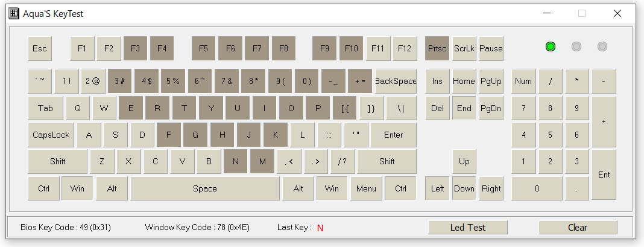Click the ScrLk key
This screenshot has width=644, height=247.
pos(464,48)
